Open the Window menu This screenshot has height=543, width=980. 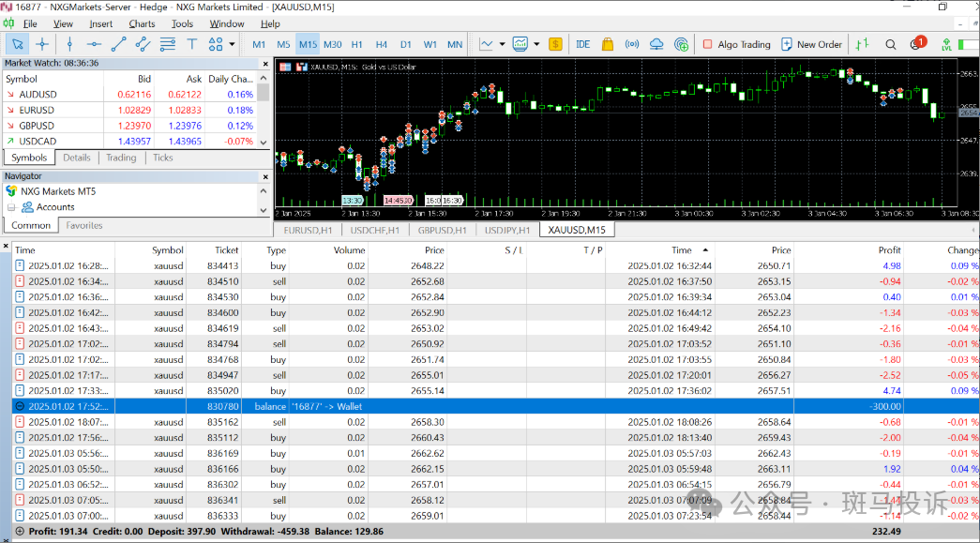point(226,23)
